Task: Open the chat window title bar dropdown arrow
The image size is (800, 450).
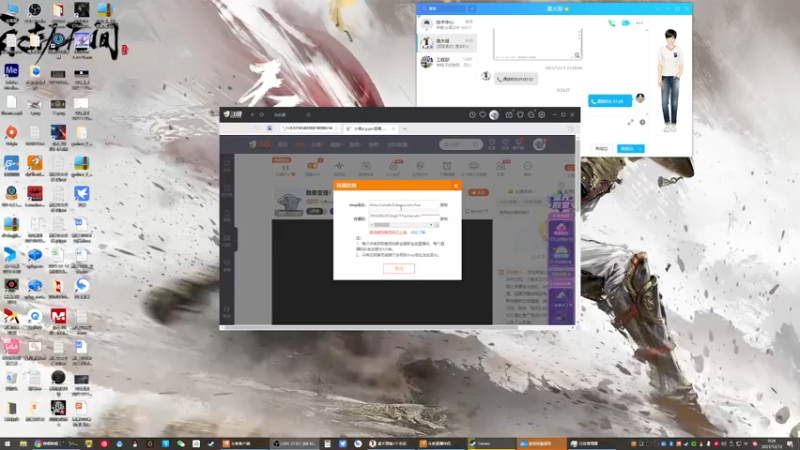Action: pos(658,9)
